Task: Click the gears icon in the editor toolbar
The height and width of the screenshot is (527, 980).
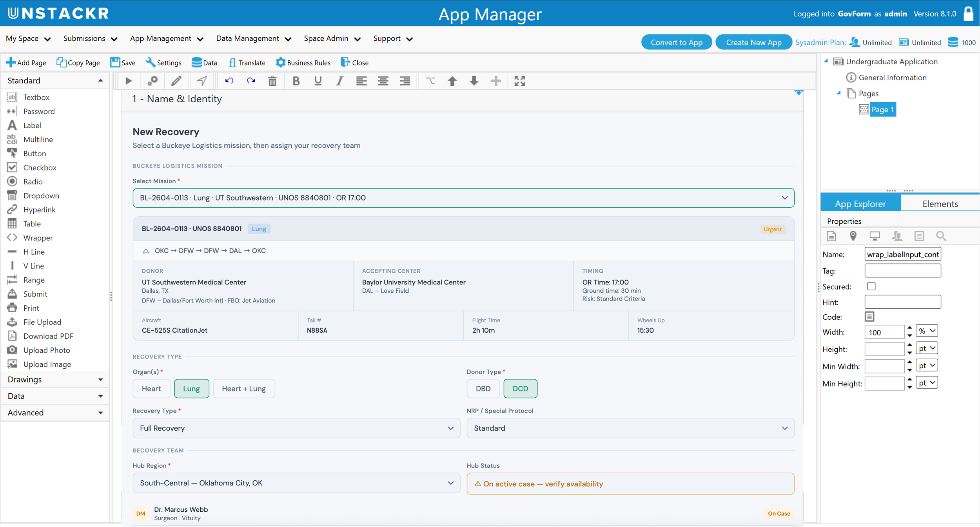Action: tap(152, 81)
